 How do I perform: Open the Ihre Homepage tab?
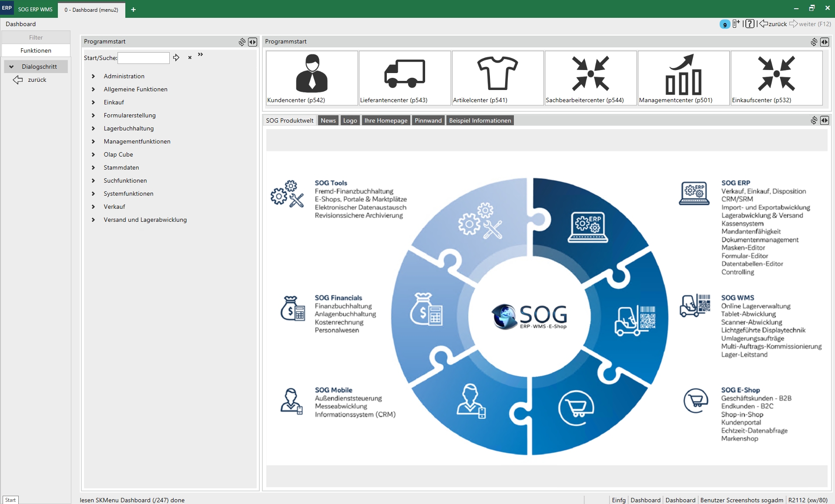coord(386,120)
